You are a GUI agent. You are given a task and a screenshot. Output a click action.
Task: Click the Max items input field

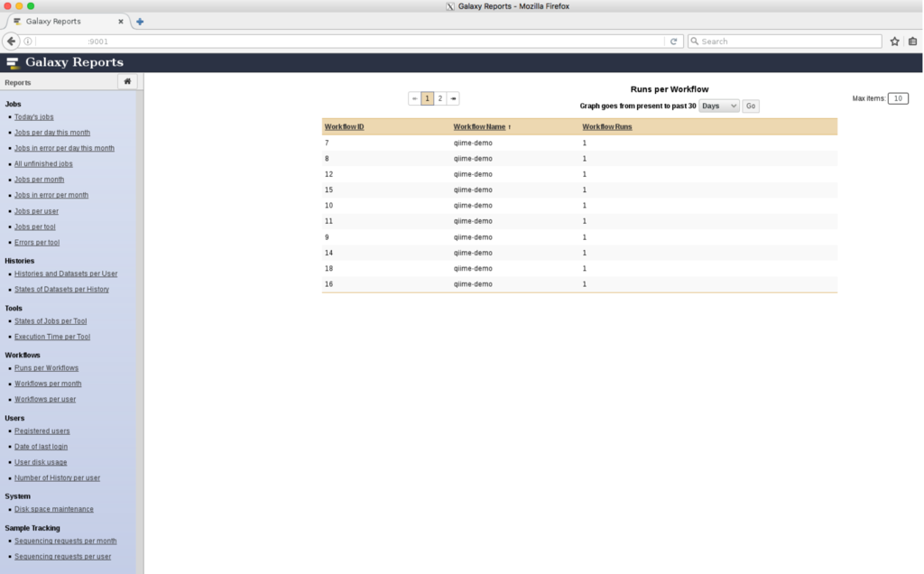pyautogui.click(x=898, y=98)
